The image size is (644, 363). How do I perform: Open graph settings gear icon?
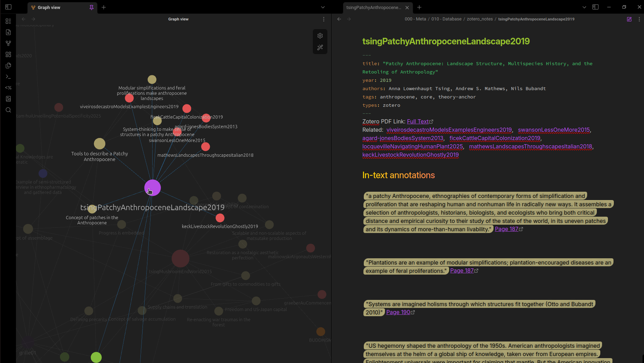320,36
